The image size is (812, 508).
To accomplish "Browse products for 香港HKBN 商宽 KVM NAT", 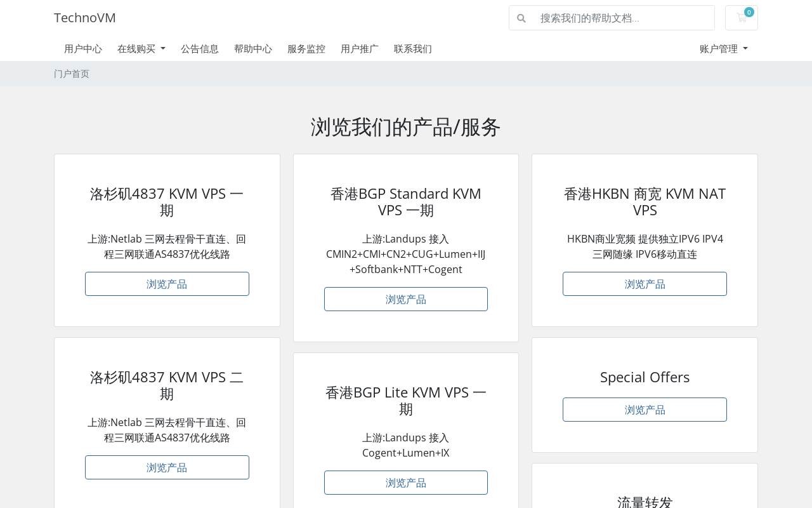I will click(645, 284).
